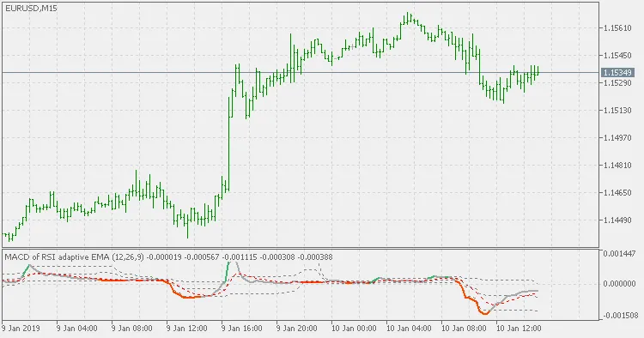Click the 1.15450 price axis label
Screen dimensions: 644x338
(617, 56)
